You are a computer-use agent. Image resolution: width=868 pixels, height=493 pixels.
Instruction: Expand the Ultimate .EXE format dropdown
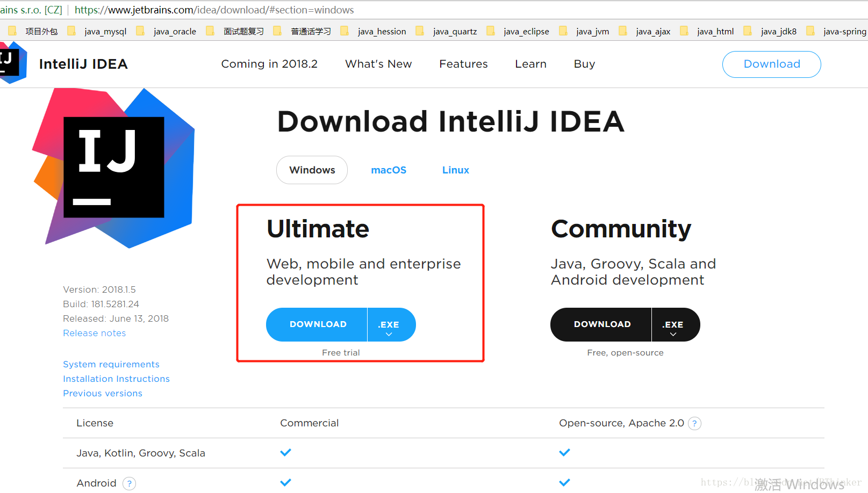pos(391,324)
